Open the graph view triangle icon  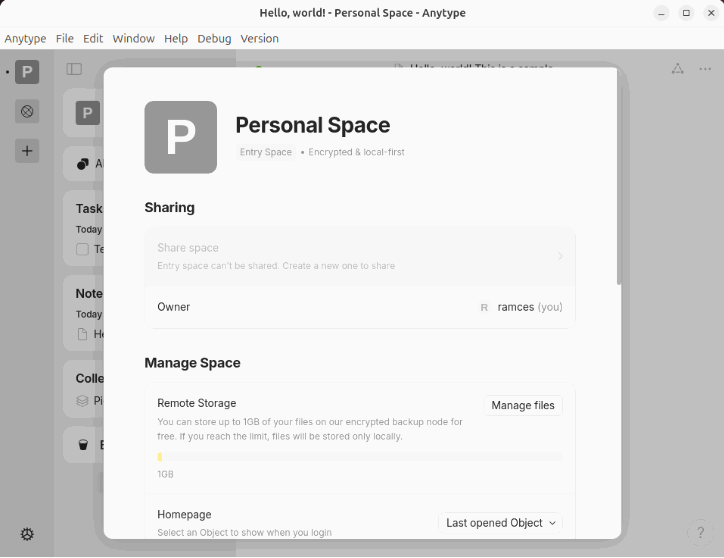click(x=677, y=69)
